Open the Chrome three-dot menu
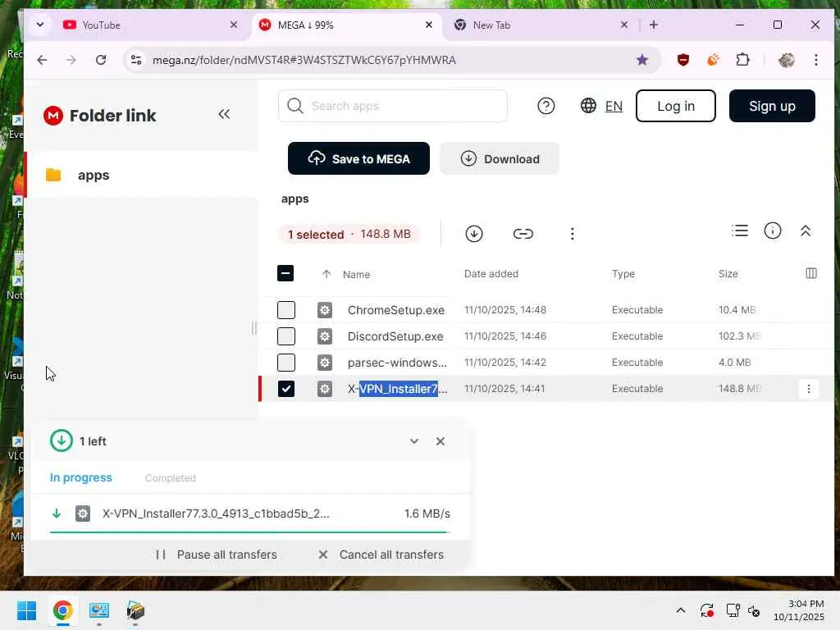Viewport: 840px width, 630px height. 816,60
